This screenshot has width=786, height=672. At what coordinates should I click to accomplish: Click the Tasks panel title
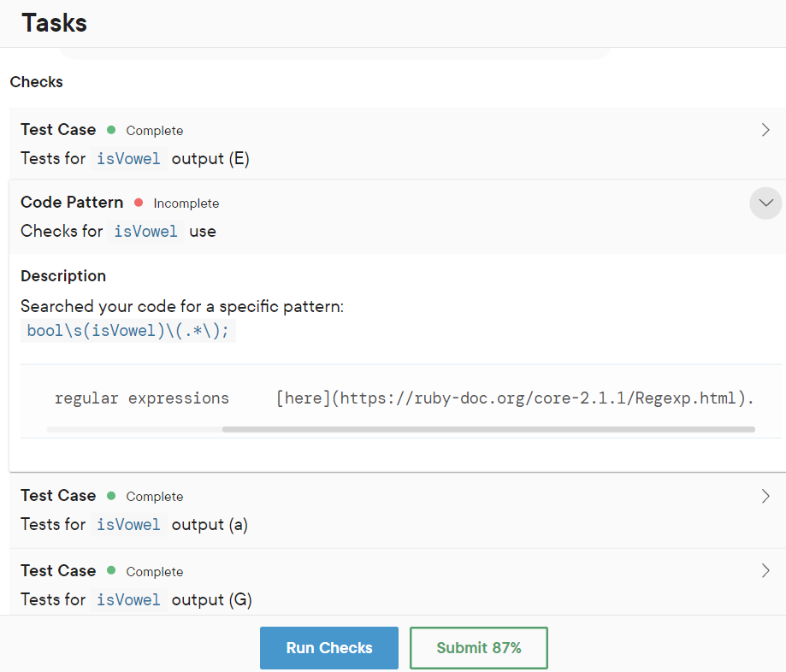pos(54,23)
